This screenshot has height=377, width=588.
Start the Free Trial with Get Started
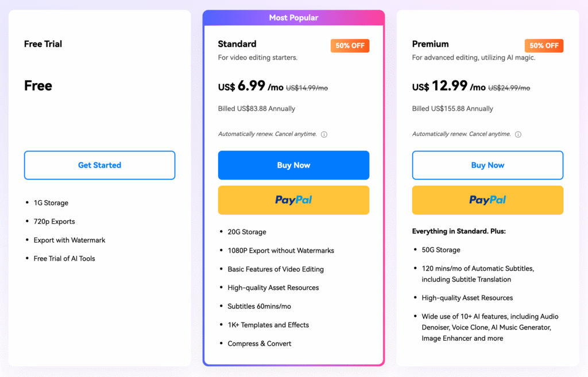tap(100, 165)
